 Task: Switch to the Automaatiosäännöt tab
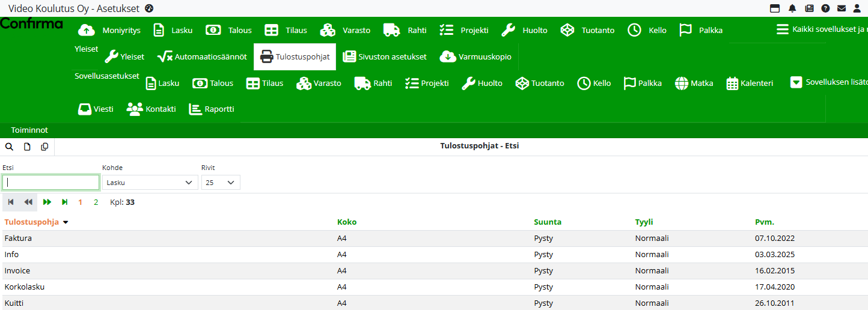[202, 57]
